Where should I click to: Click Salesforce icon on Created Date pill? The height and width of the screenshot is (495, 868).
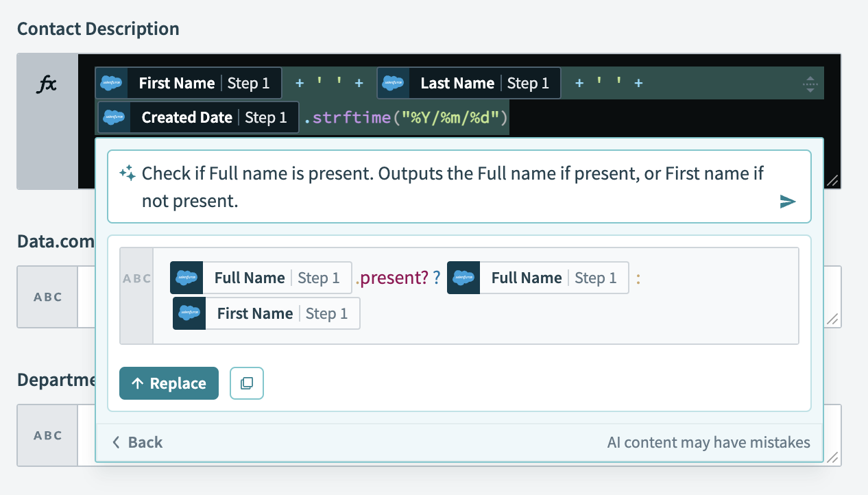click(114, 117)
